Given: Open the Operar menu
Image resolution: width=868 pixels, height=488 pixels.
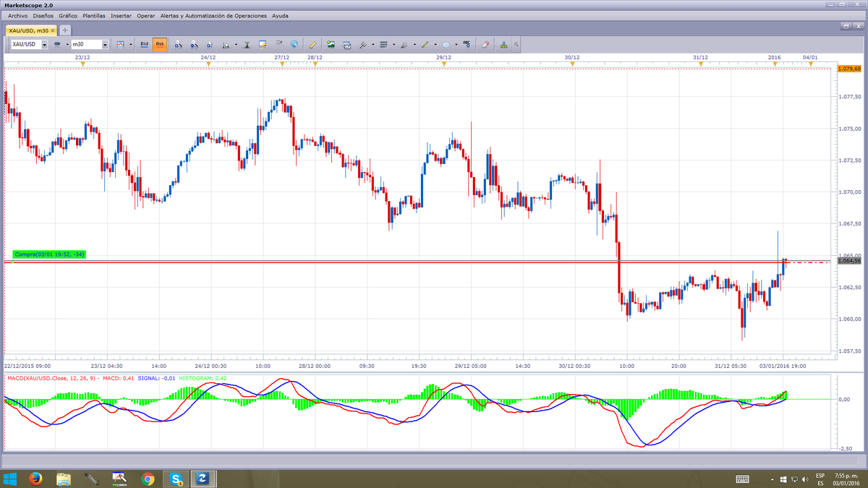Looking at the screenshot, I should click(x=146, y=15).
